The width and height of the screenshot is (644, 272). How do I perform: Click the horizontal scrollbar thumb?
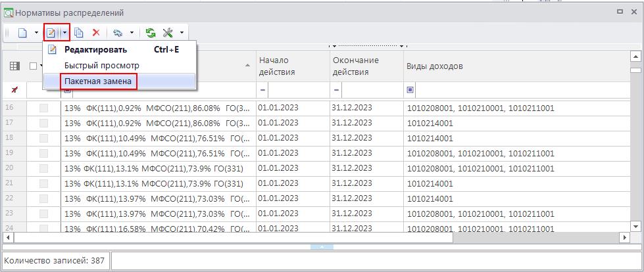[x=234, y=237]
